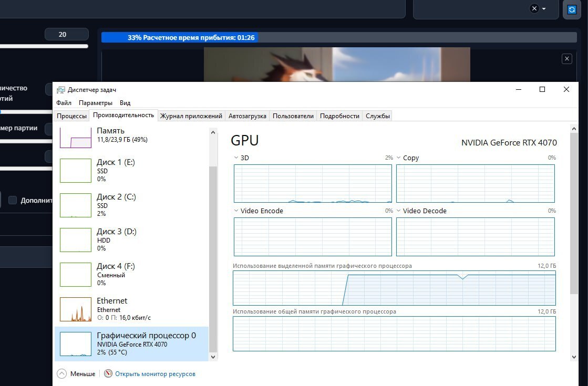
Task: Open the Video Decode graph dropdown
Action: pyautogui.click(x=399, y=211)
